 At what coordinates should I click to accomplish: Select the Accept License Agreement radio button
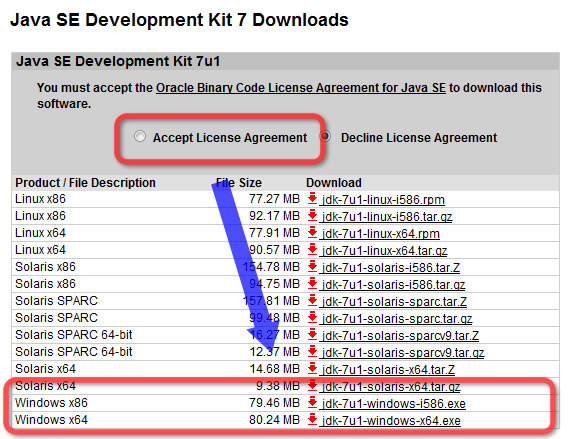tap(139, 137)
